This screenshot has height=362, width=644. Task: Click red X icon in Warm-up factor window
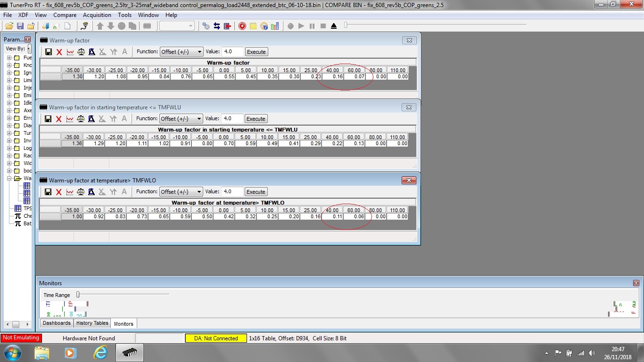point(59,52)
